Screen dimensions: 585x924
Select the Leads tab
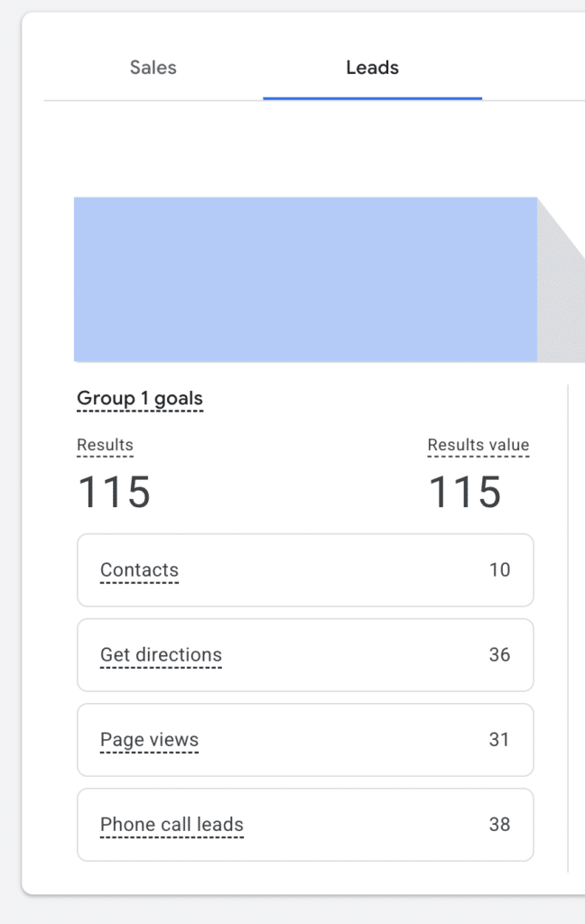click(372, 68)
